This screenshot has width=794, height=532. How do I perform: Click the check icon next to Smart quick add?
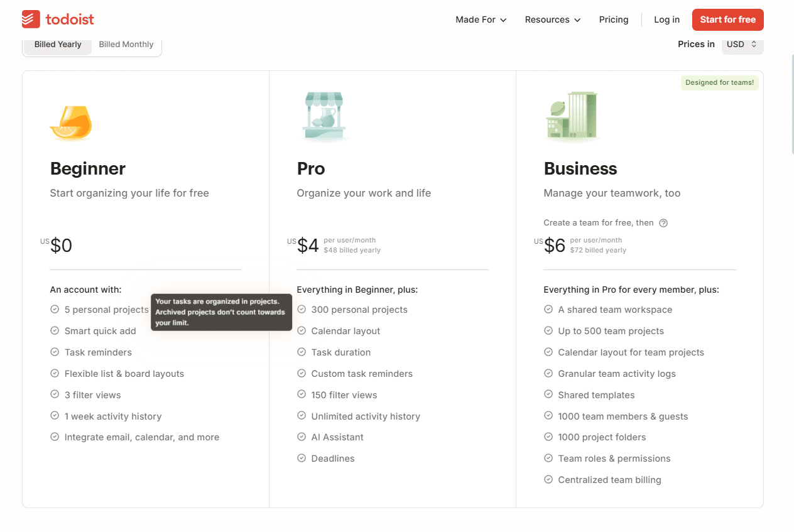click(55, 331)
